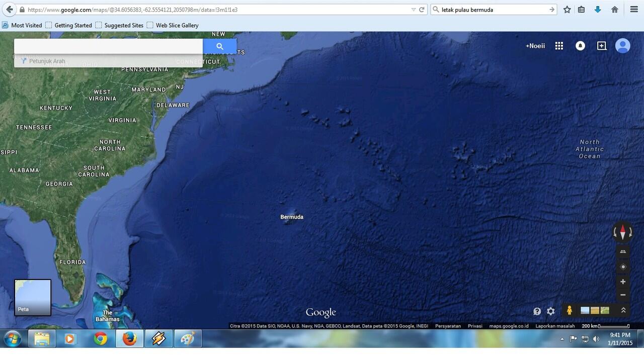
Task: Click the site identity padlock icon
Action: pyautogui.click(x=22, y=10)
